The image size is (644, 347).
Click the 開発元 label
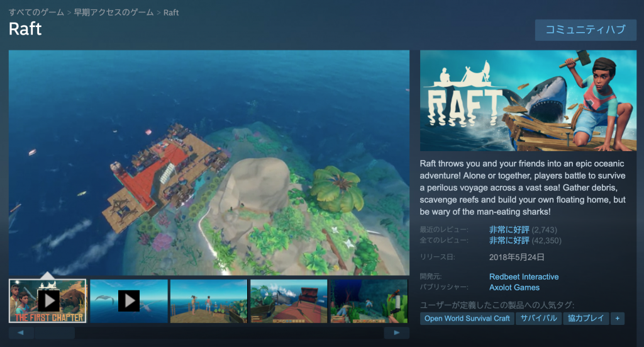[431, 276]
